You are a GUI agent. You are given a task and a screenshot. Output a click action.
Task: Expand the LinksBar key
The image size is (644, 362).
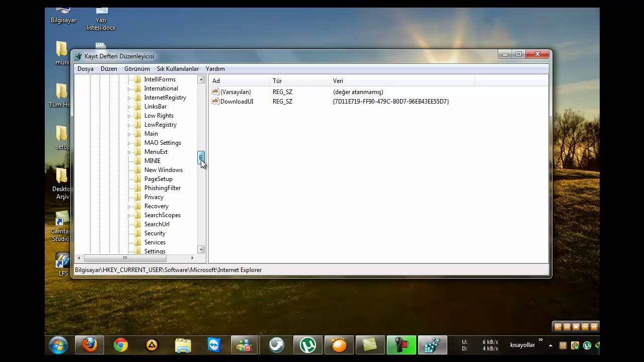click(129, 107)
